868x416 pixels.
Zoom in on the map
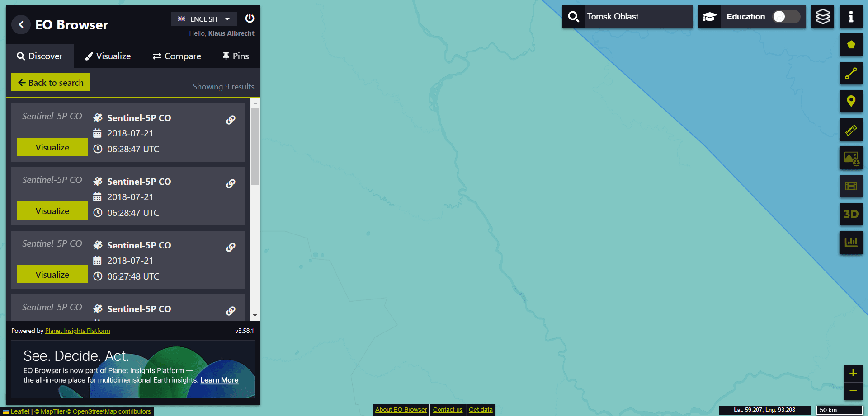tap(853, 373)
